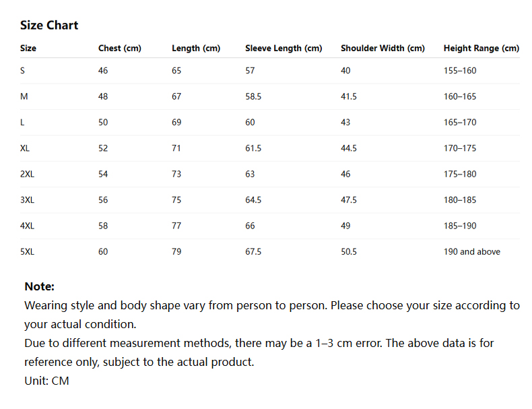The width and height of the screenshot is (532, 409).
Task: Select the 2XL size row label
Action: pos(27,174)
